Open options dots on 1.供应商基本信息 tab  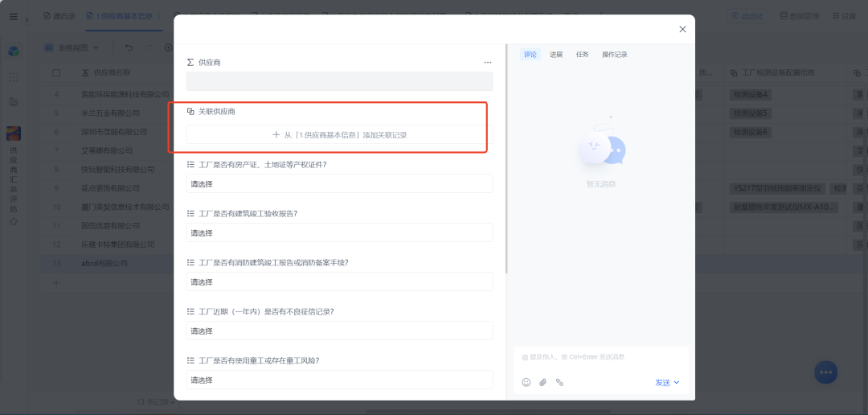(159, 16)
